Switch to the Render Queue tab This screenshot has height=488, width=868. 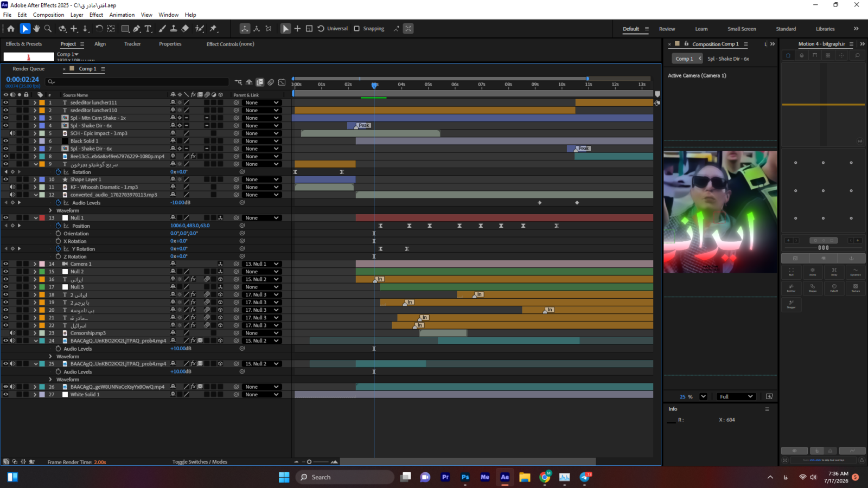click(29, 69)
